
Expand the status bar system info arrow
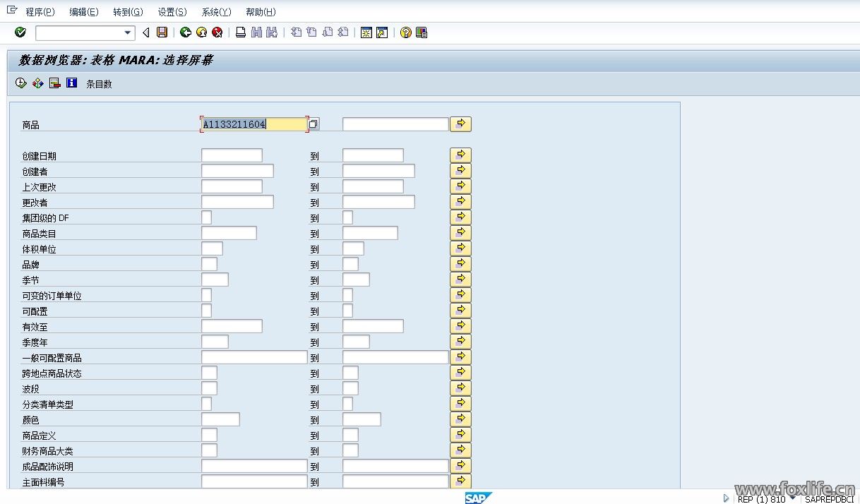click(727, 498)
